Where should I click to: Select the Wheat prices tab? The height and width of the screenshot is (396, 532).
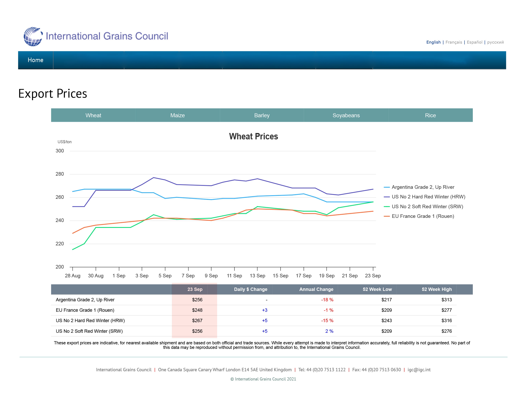point(93,115)
